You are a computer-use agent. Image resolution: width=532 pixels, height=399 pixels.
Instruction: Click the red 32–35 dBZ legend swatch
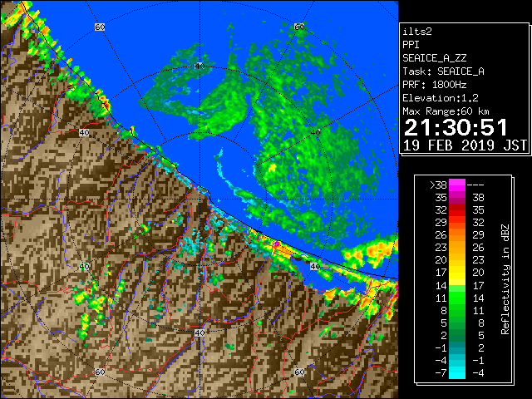click(457, 210)
